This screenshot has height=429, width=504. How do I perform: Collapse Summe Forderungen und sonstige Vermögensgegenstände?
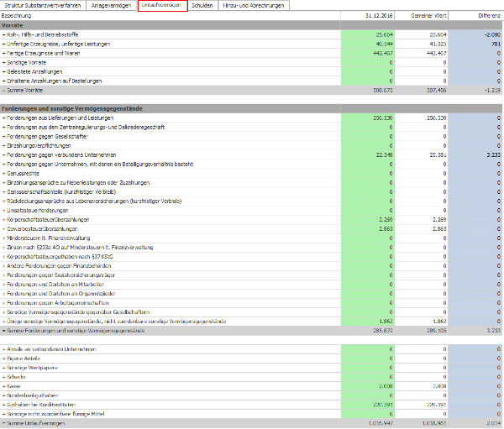(x=4, y=331)
